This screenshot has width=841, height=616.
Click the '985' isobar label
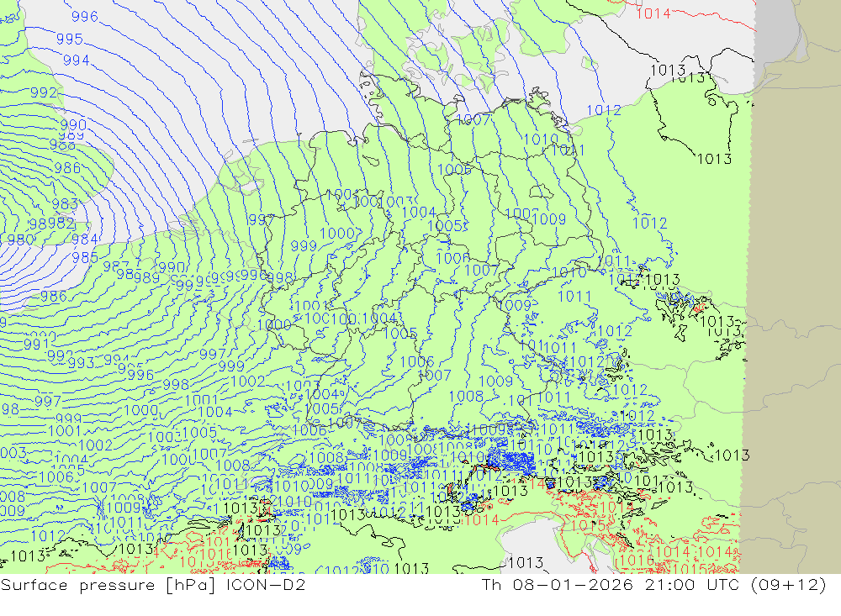[85, 257]
